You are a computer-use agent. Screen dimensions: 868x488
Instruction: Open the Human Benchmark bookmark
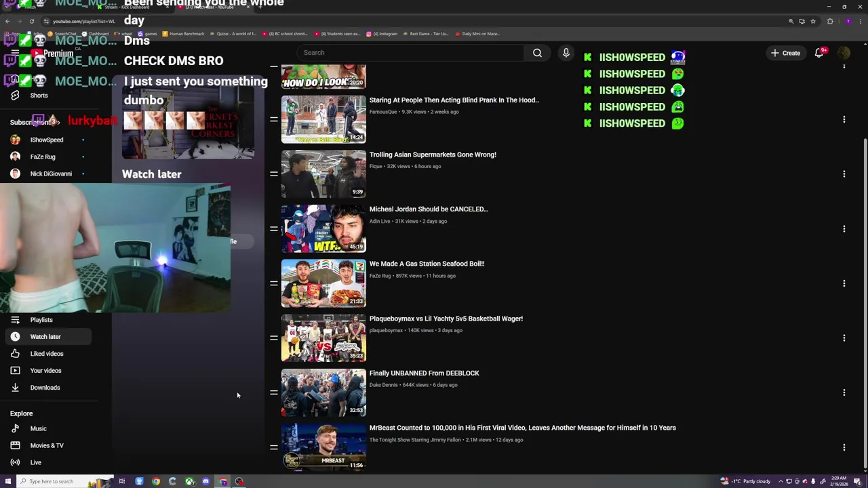pos(183,34)
